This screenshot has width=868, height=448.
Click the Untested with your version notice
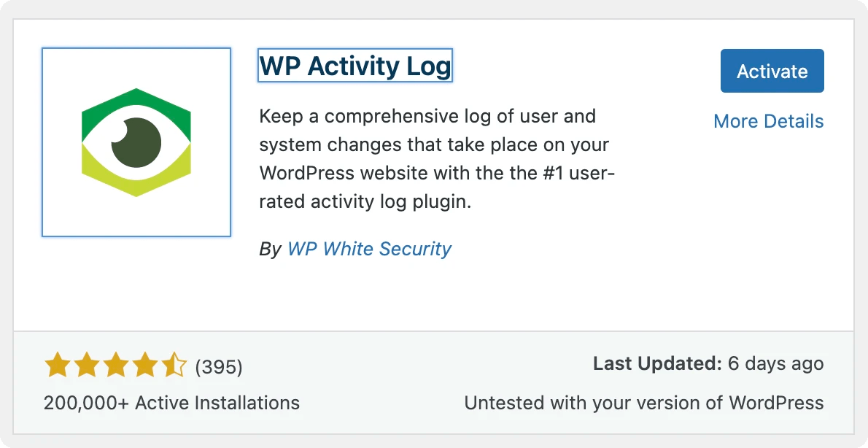point(643,403)
